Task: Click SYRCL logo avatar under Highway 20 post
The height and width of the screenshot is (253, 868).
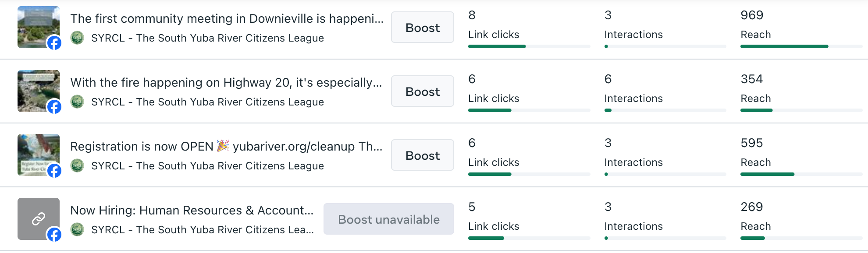Action: (x=77, y=102)
